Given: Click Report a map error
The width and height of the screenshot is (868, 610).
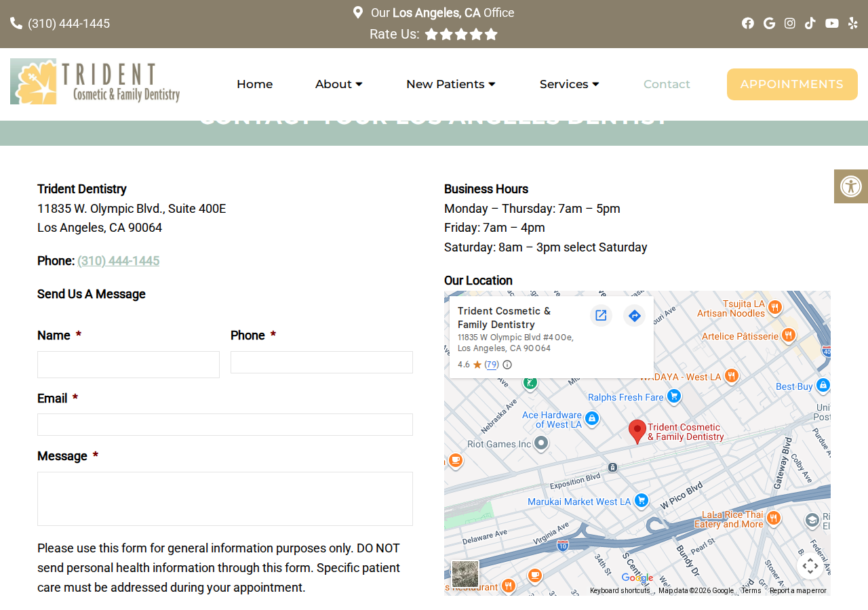Looking at the screenshot, I should (798, 591).
